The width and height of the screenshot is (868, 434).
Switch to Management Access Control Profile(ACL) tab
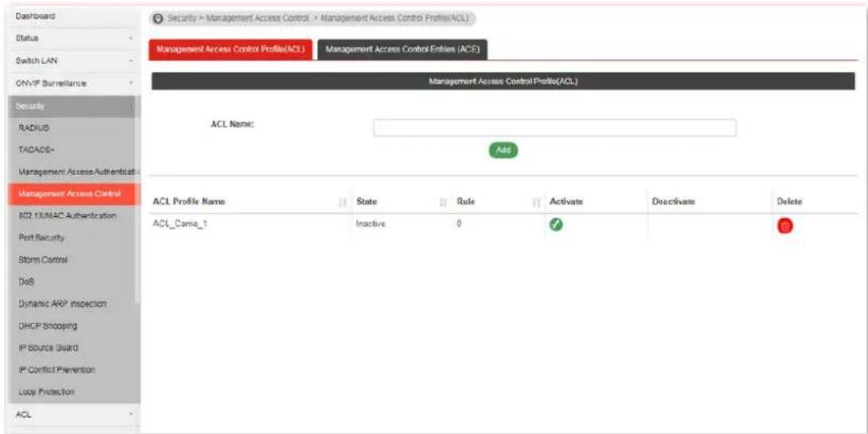coord(231,49)
